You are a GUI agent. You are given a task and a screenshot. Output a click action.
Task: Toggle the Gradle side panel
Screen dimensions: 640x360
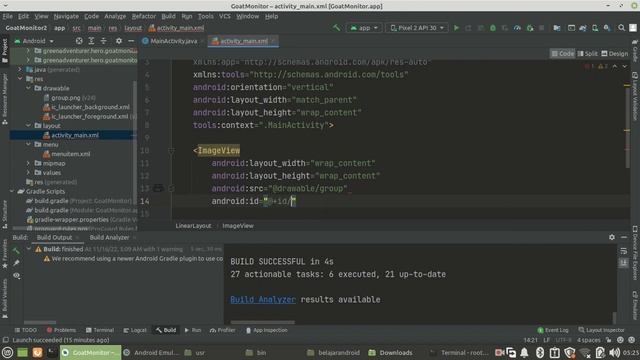(x=635, y=50)
